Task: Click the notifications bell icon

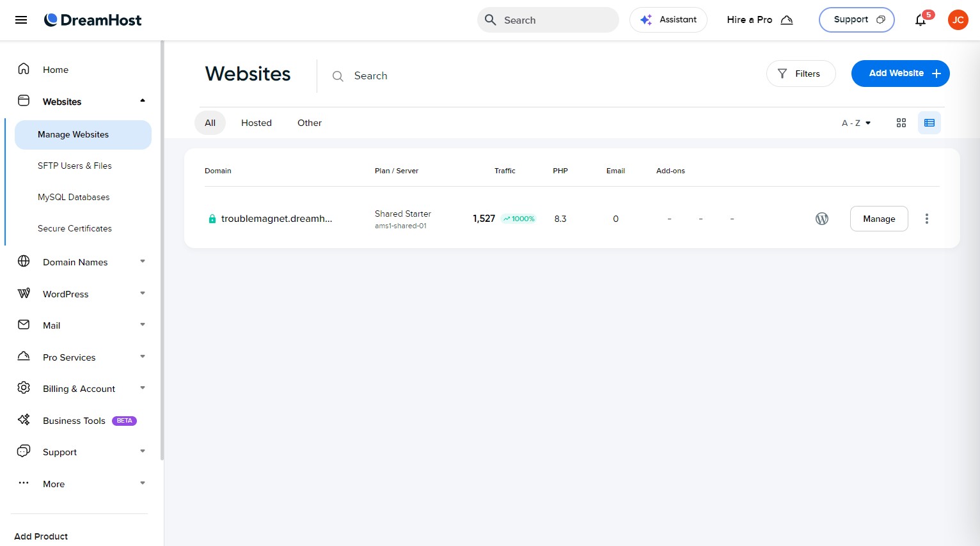Action: [921, 20]
